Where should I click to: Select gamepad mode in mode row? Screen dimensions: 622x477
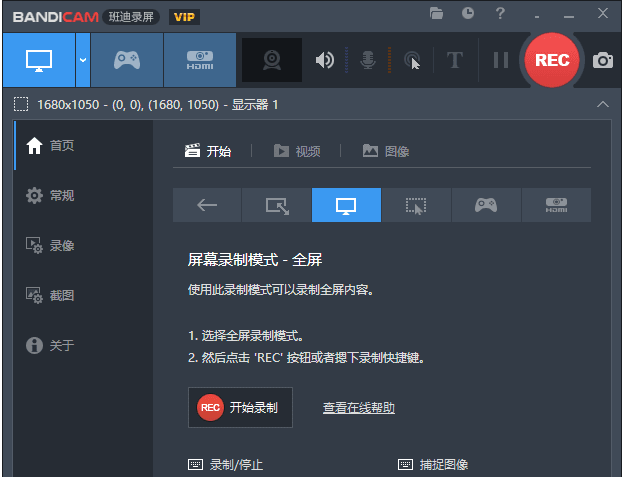486,205
